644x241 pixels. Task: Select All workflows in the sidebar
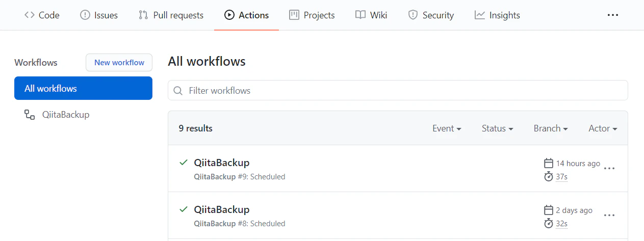(x=83, y=88)
